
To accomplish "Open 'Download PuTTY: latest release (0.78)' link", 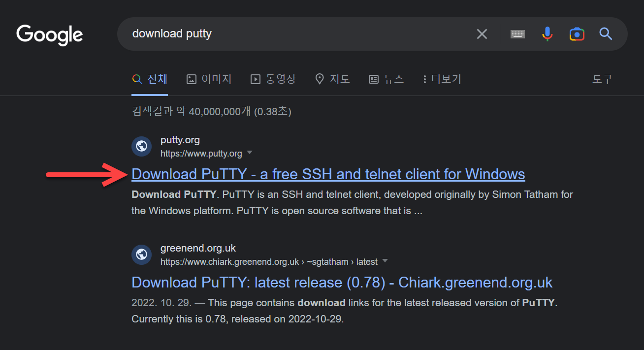I will click(342, 283).
